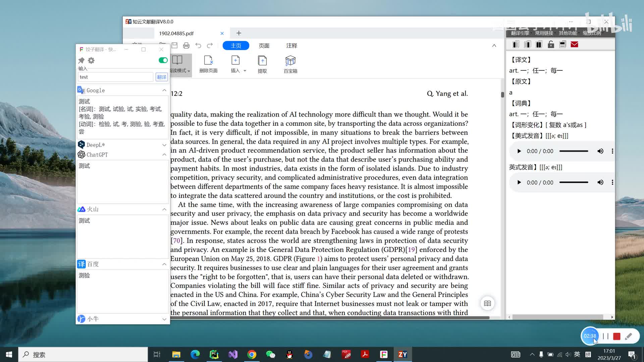Click the print icon in PDF toolbar
Viewport: 644px width, 362px height.
[186, 46]
